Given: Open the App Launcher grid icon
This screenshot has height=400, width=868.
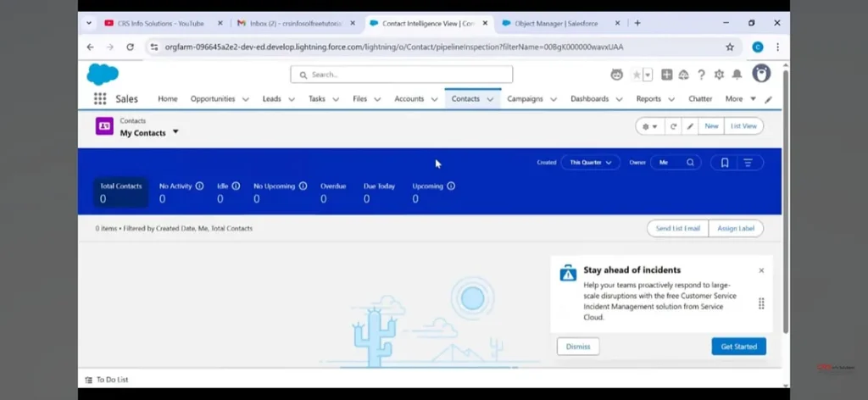Looking at the screenshot, I should 100,99.
